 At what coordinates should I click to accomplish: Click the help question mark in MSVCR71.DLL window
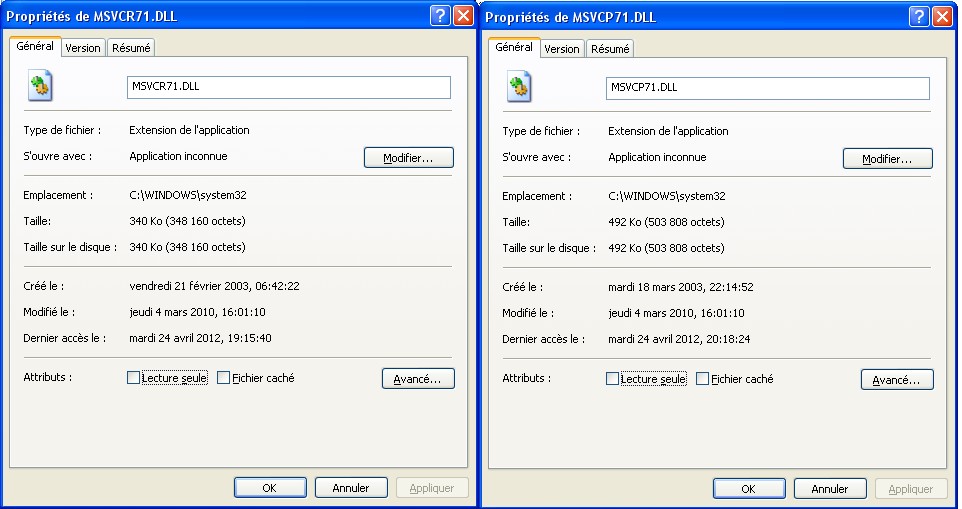(x=440, y=15)
